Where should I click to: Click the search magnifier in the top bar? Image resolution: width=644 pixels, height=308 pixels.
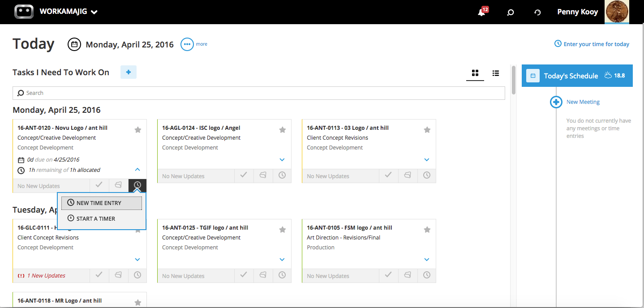(510, 12)
